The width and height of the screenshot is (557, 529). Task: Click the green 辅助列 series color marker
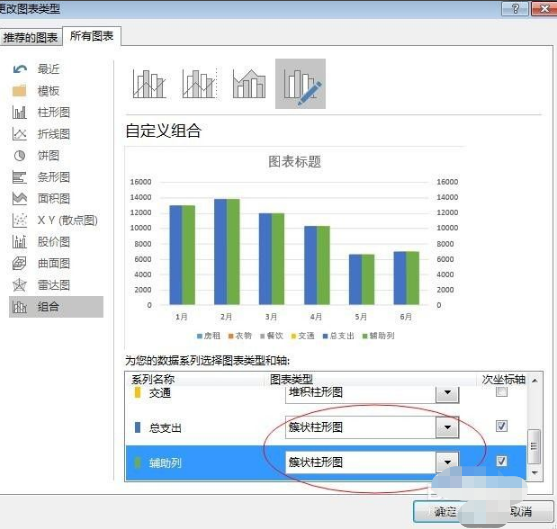click(x=137, y=462)
